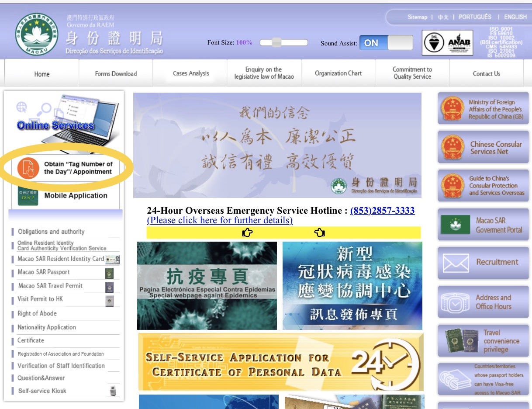Open the DSI Mobile Application icon

tap(28, 196)
